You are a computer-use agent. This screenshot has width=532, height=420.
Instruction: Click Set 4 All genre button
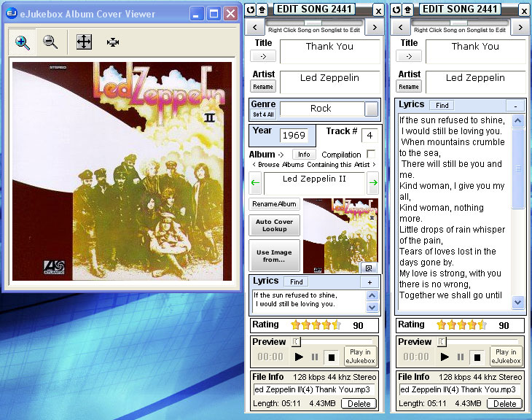263,114
